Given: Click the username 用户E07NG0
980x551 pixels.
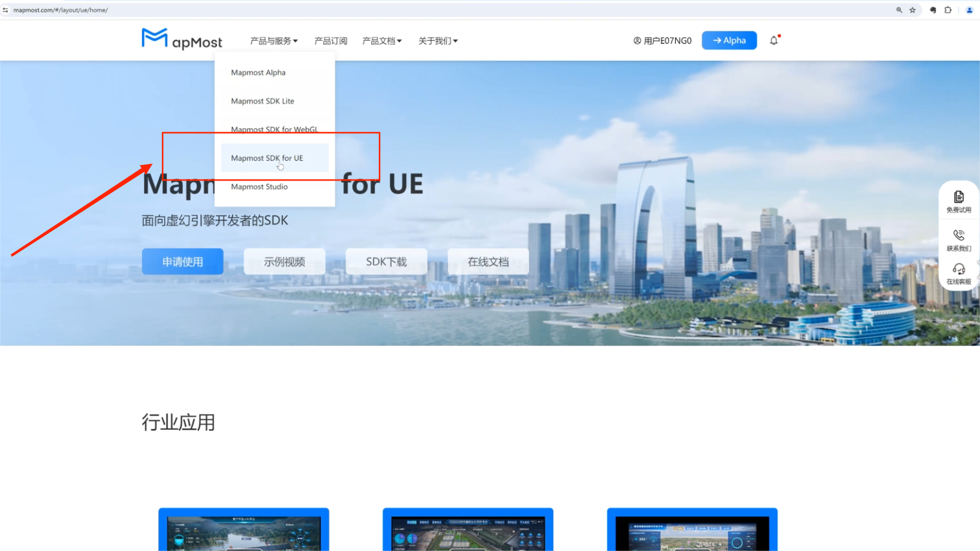Looking at the screenshot, I should pyautogui.click(x=668, y=41).
